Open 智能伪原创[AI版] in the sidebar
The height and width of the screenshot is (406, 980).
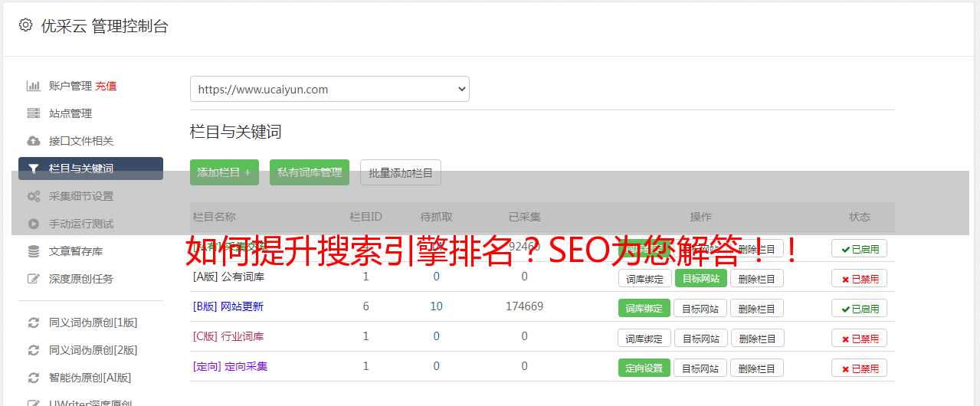click(x=90, y=378)
